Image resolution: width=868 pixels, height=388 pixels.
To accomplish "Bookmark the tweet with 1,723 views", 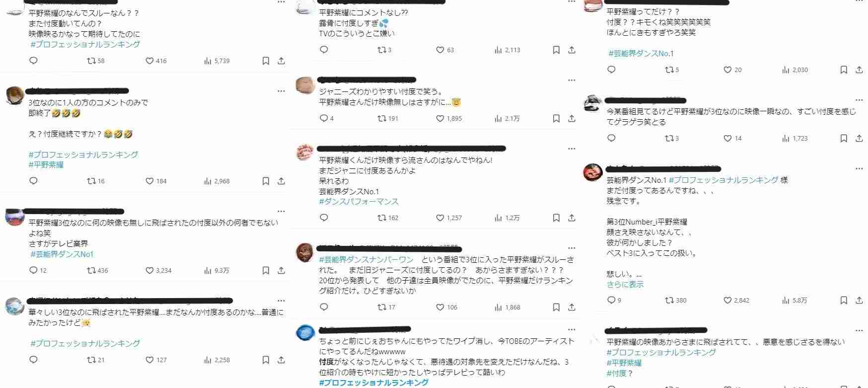I will pyautogui.click(x=844, y=138).
